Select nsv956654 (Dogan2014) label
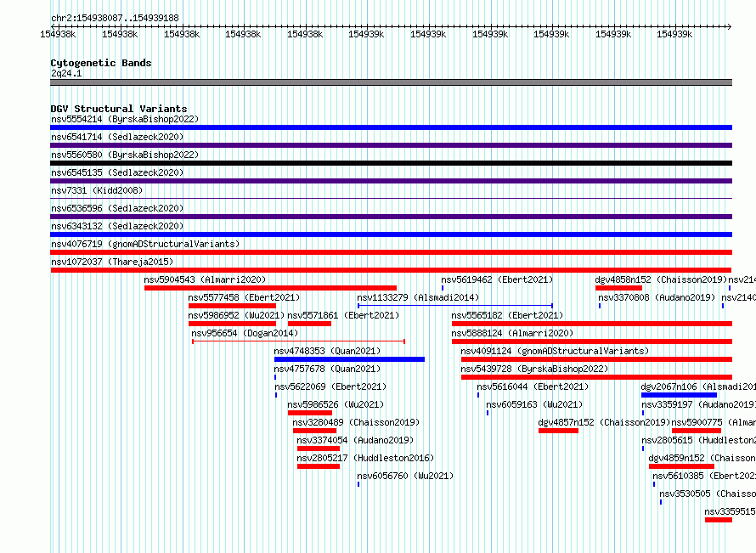756x553 pixels. point(245,333)
